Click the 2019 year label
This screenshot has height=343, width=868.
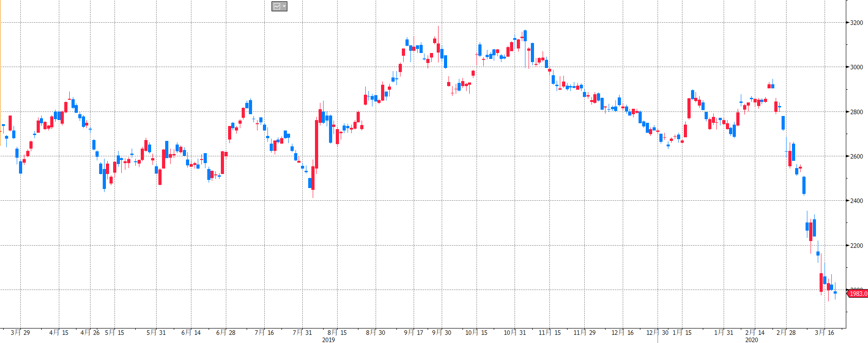[x=329, y=340]
